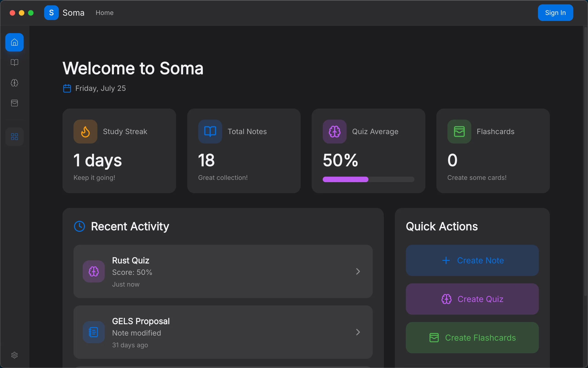Click the calendar icon beside the date

click(x=67, y=88)
